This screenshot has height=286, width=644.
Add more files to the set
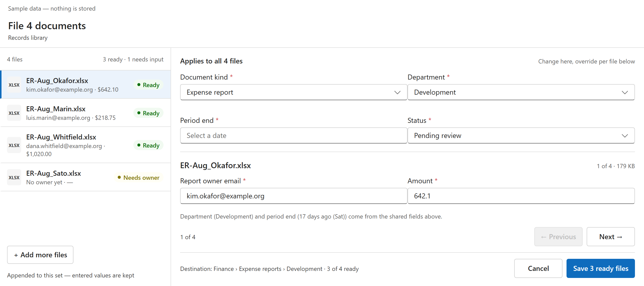(40, 255)
